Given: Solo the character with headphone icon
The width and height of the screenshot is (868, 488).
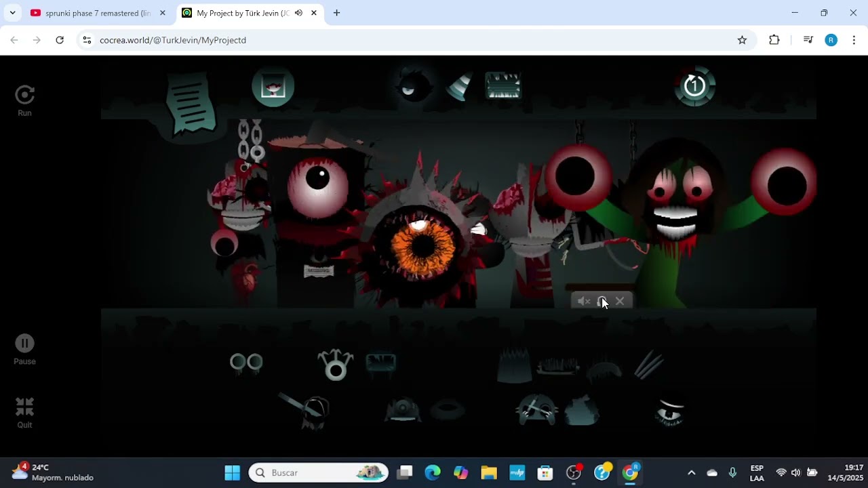Looking at the screenshot, I should 602,302.
